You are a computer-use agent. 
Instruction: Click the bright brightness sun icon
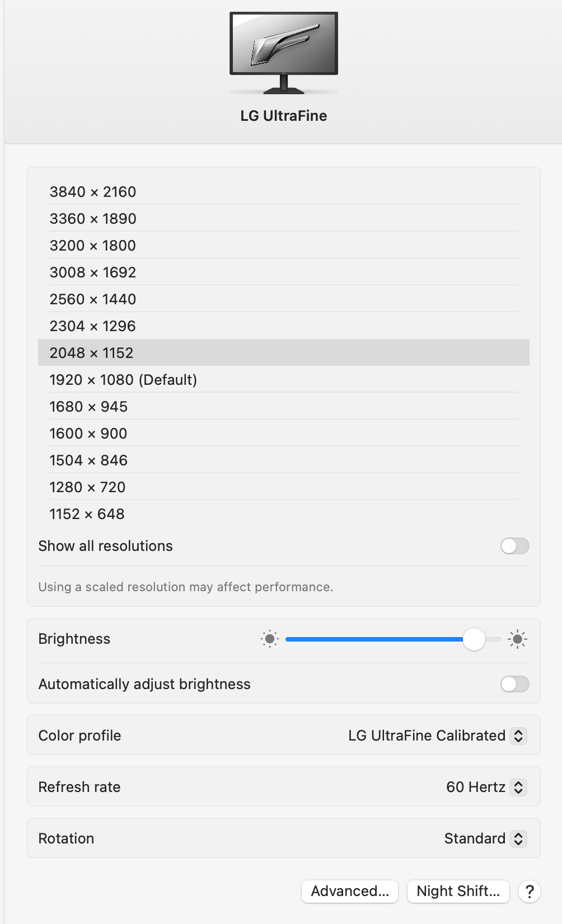[517, 639]
